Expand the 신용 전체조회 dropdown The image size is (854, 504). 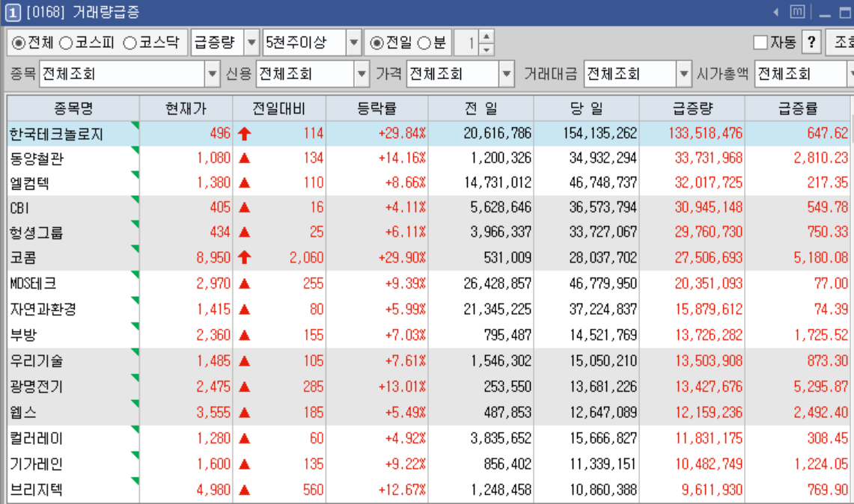pyautogui.click(x=361, y=73)
